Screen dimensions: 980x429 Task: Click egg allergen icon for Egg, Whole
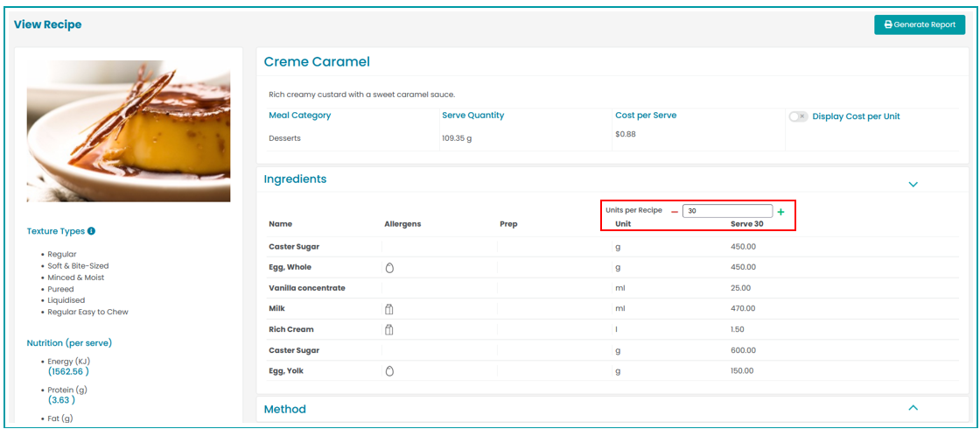(x=389, y=268)
